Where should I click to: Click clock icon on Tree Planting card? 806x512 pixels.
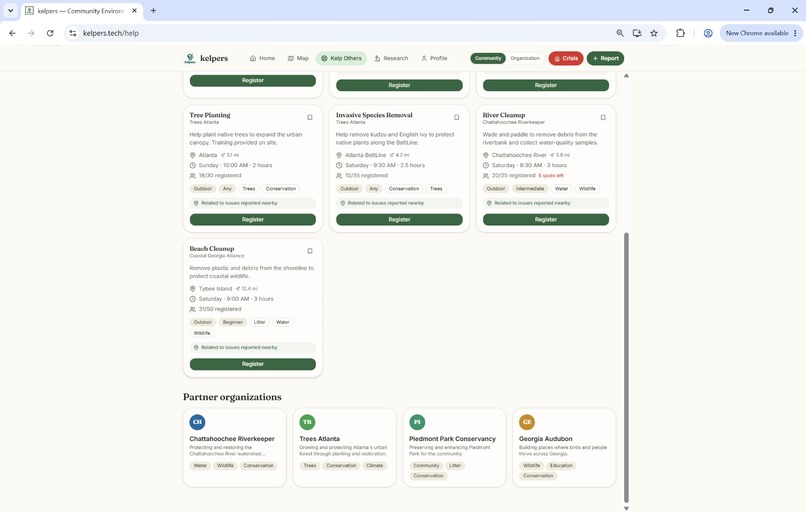[x=193, y=166]
